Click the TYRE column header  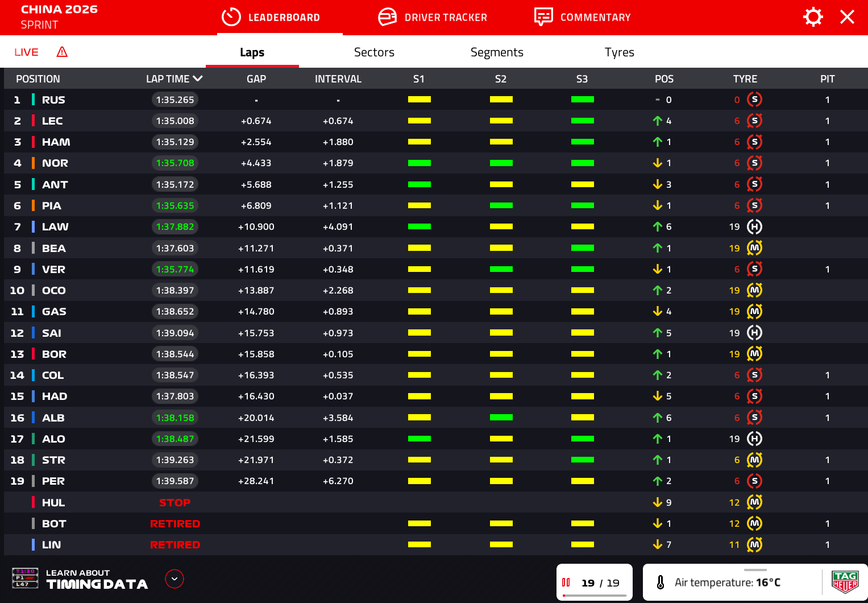[745, 79]
